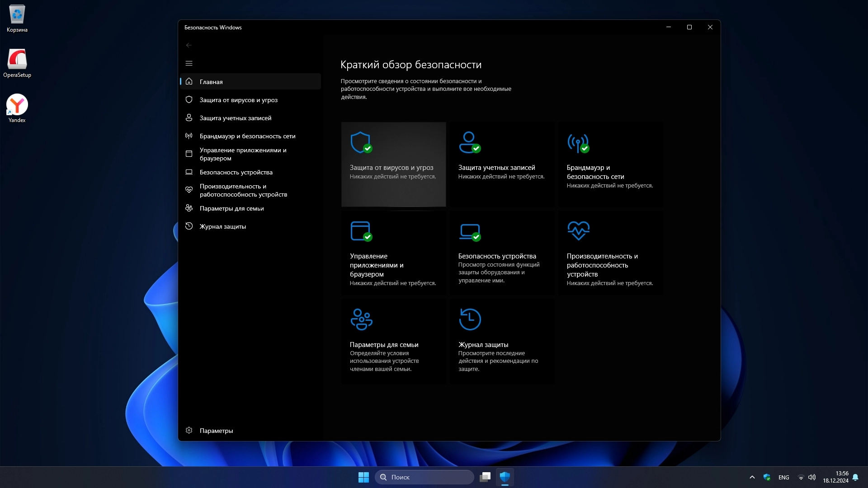Open Параметры at the sidebar bottom
The image size is (868, 488).
216,431
